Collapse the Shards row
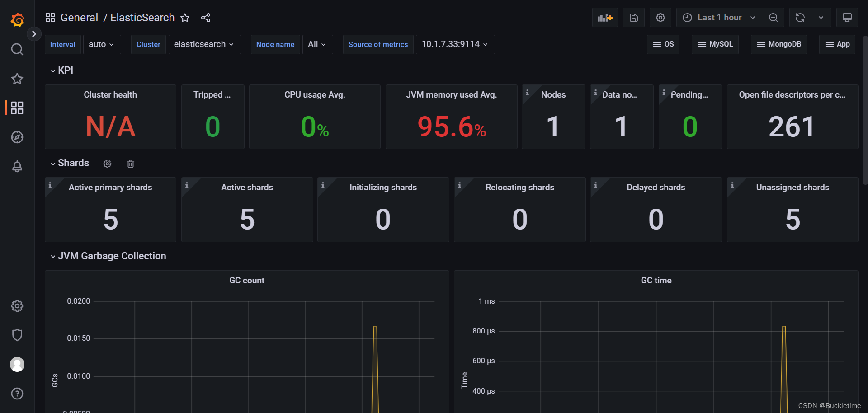The width and height of the screenshot is (868, 413). click(70, 163)
